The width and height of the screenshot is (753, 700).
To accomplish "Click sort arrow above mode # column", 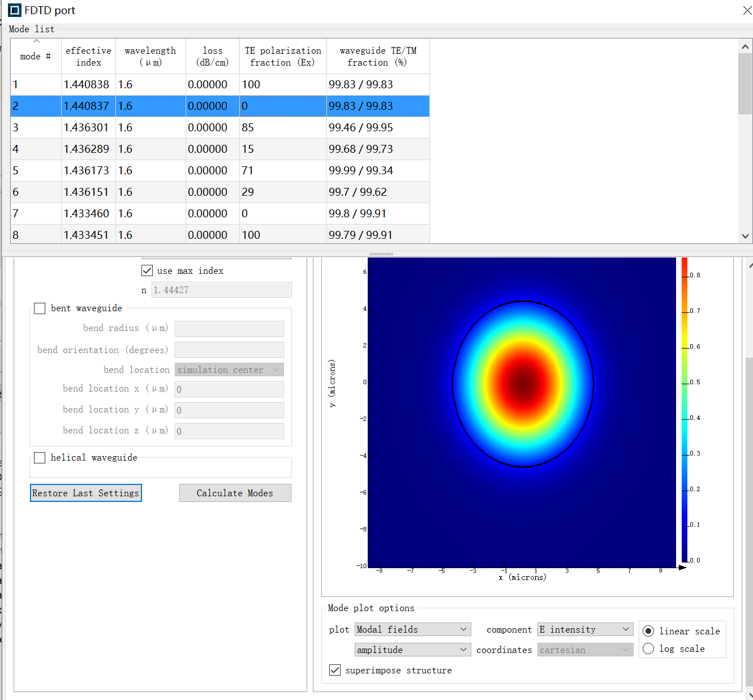I will coord(36,41).
